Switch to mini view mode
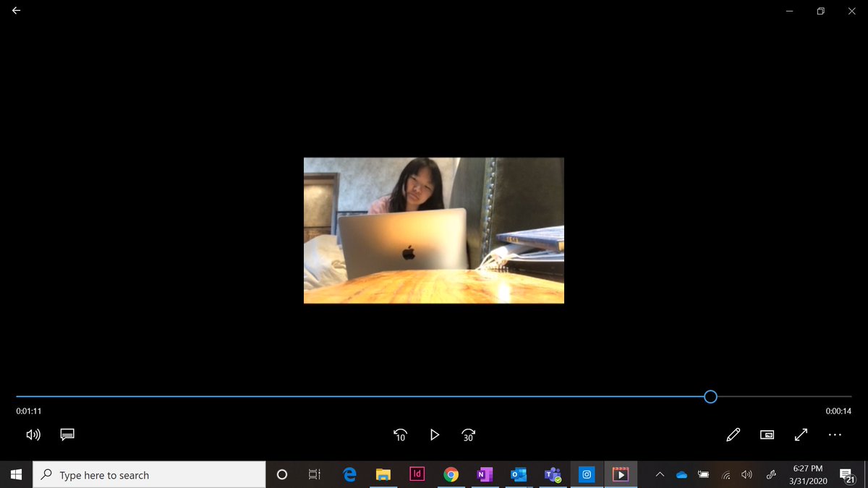The width and height of the screenshot is (868, 488). click(x=767, y=435)
